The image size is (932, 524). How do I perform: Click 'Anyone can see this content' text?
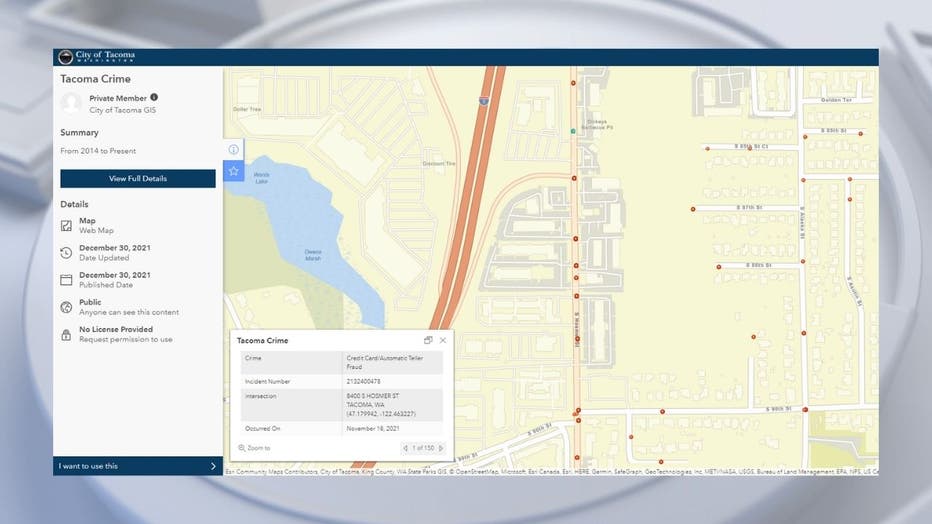click(x=129, y=312)
